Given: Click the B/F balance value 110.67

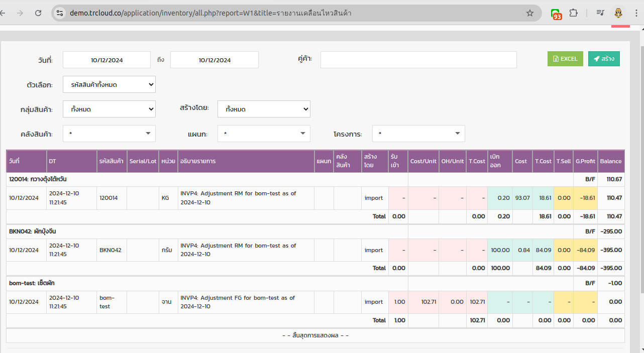Looking at the screenshot, I should coord(614,179).
